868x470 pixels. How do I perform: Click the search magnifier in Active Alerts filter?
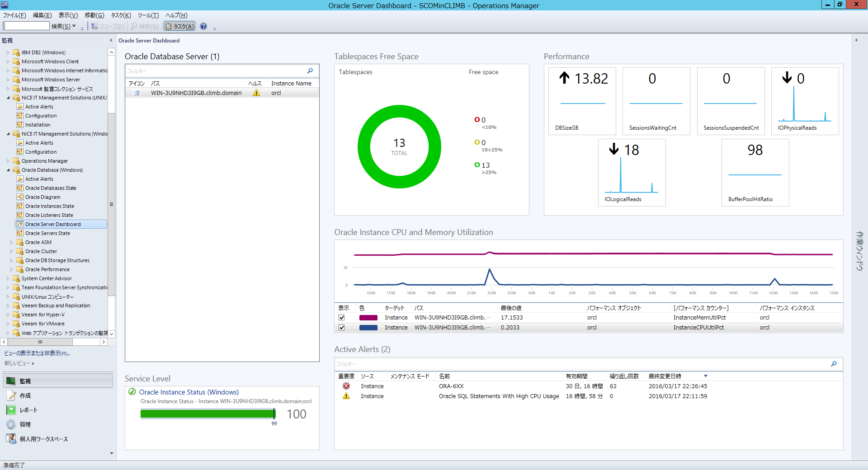834,364
